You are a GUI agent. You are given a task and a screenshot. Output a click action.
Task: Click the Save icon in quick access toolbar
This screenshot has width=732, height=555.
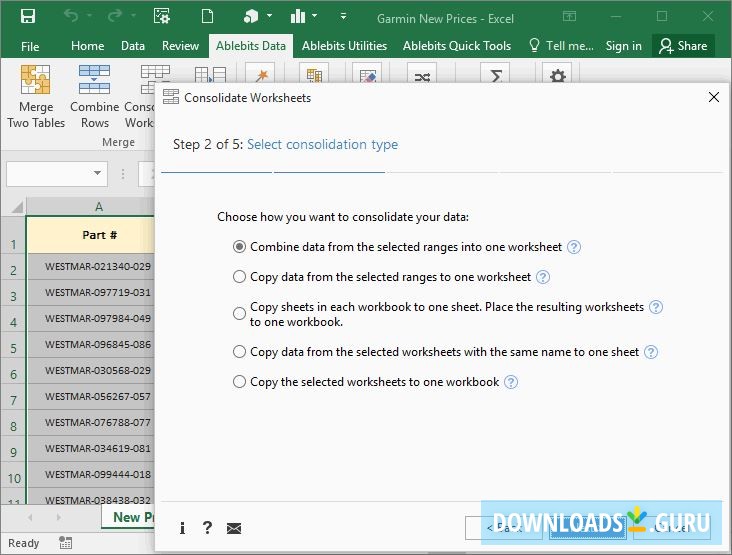pos(28,17)
